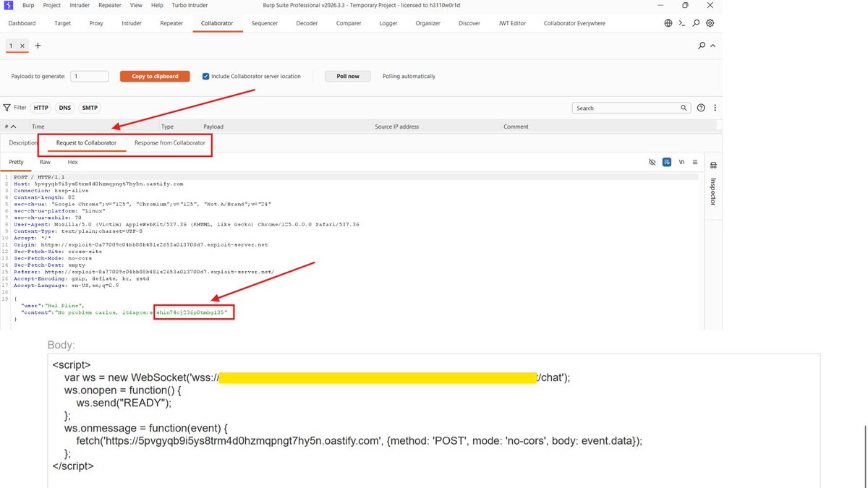Open the globe browser icon in top bar
The width and height of the screenshot is (868, 488).
pyautogui.click(x=668, y=23)
